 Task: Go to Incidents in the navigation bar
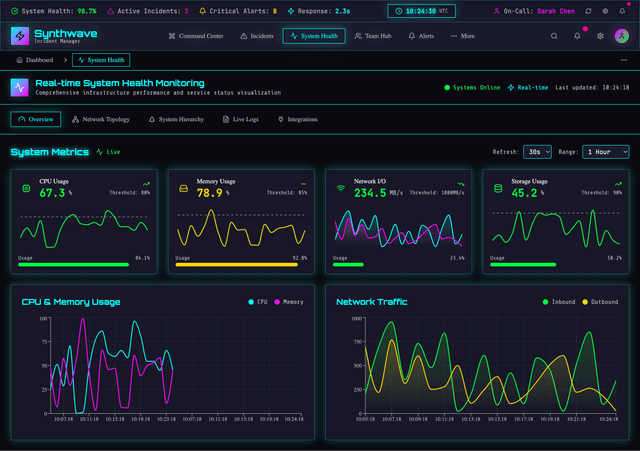257,36
